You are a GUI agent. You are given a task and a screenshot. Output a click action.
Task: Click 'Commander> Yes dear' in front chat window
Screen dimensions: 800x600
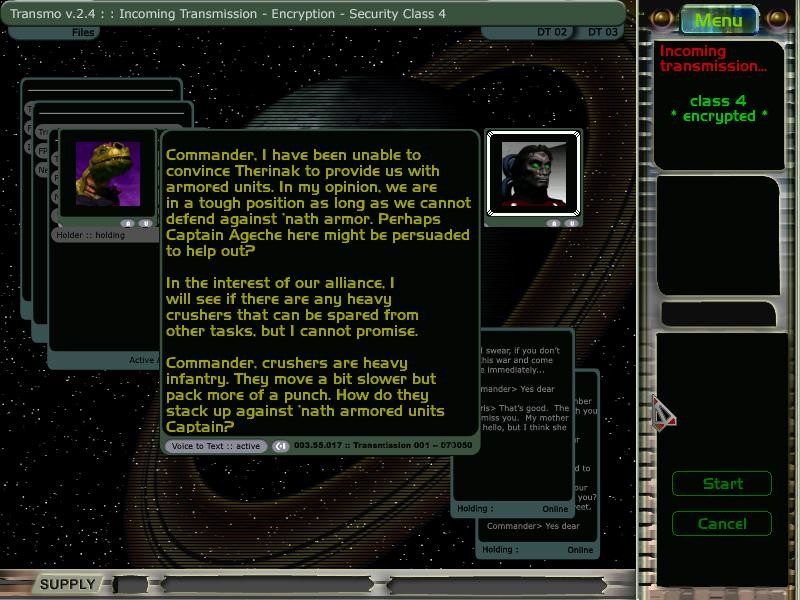[517, 389]
